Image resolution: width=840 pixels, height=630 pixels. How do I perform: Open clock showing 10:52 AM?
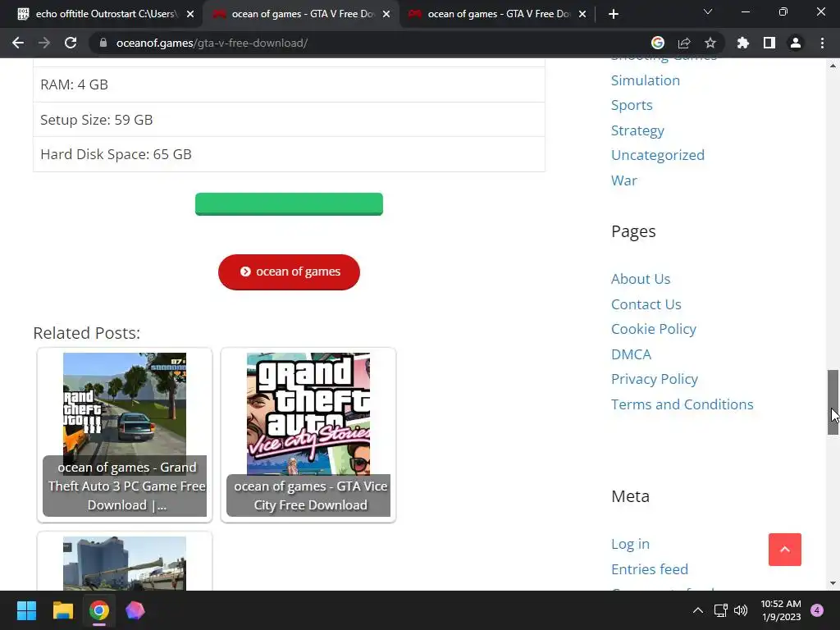[781, 610]
